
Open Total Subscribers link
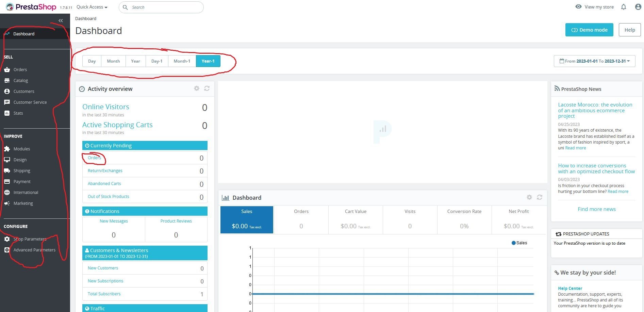click(104, 294)
